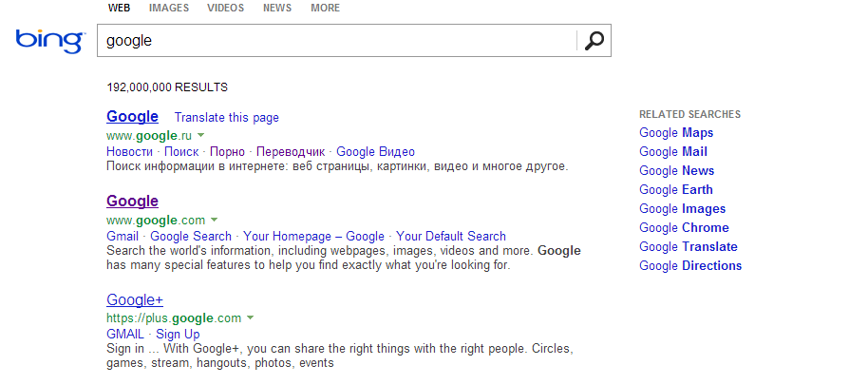
Task: Select Google Translate related search
Action: 688,247
